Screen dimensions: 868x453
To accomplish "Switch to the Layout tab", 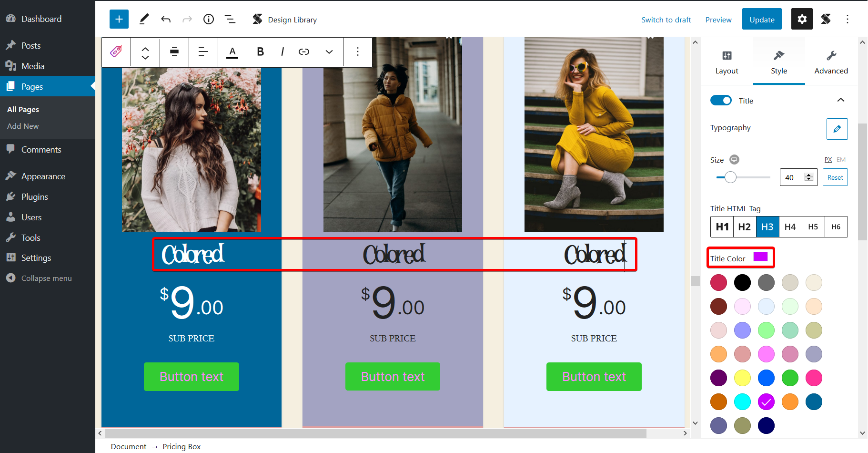I will pyautogui.click(x=727, y=62).
